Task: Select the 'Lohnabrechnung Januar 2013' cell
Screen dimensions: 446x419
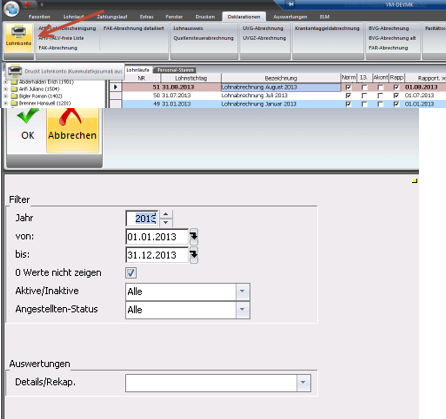Action: 281,104
